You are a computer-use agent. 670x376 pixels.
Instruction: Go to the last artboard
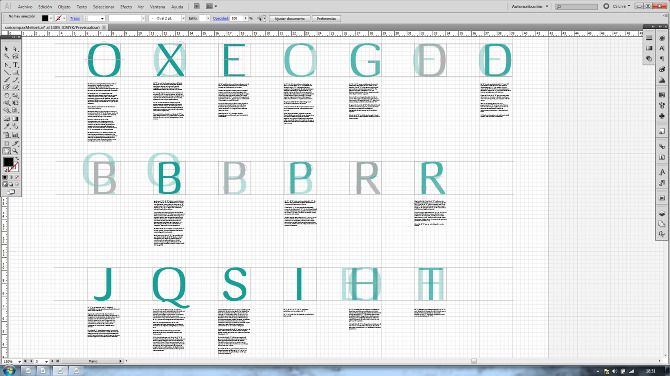click(x=58, y=361)
